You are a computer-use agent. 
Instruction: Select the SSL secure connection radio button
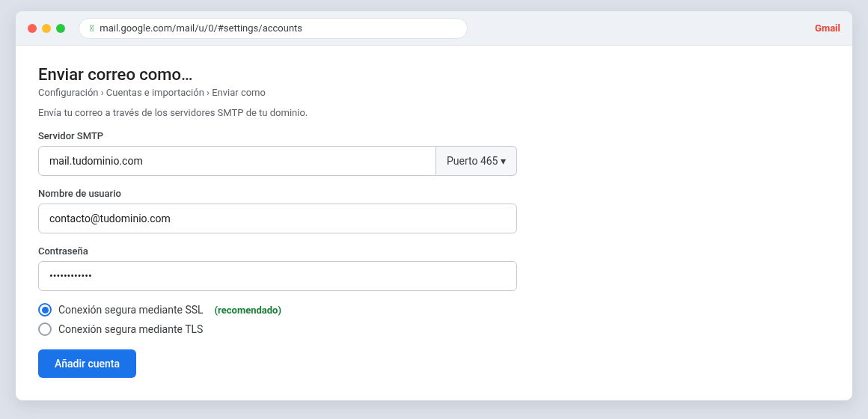point(45,310)
